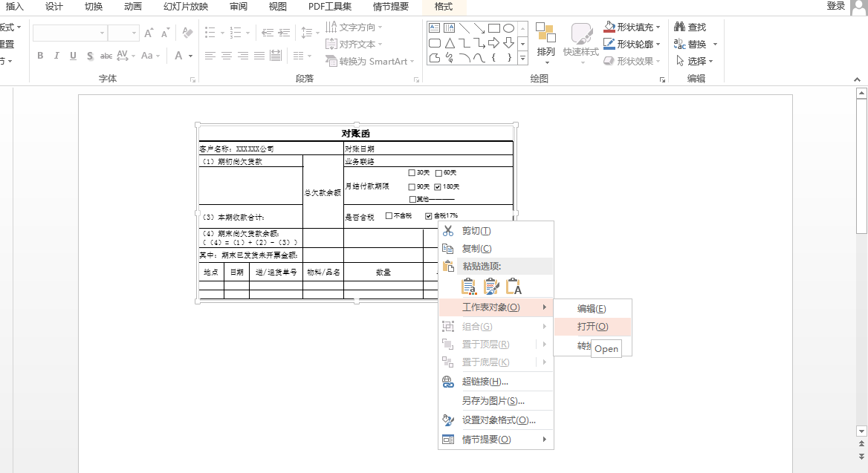Click the increase indent icon
Image resolution: width=868 pixels, height=473 pixels.
click(x=284, y=33)
